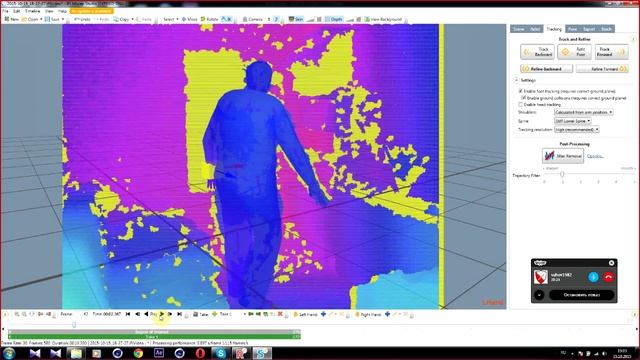The width and height of the screenshot is (640, 360).
Task: Play the animation forward
Action: [x=162, y=314]
